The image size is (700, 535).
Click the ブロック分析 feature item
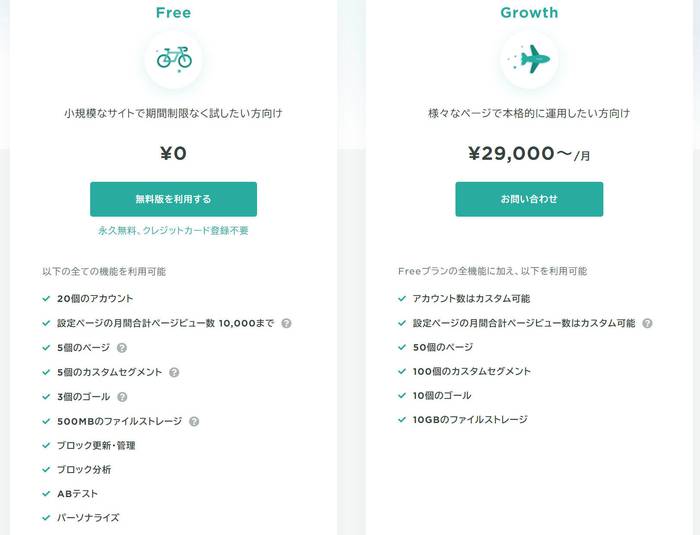[x=84, y=470]
